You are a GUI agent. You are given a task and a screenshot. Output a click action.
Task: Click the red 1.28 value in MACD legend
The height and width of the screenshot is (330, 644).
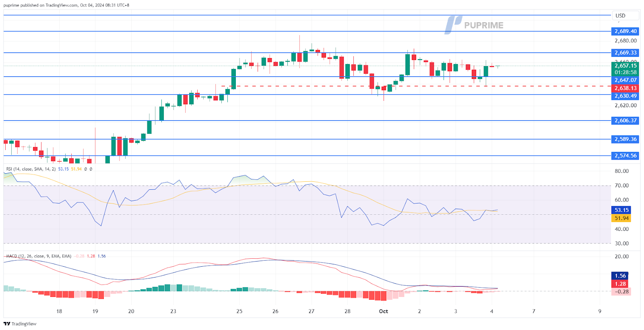pyautogui.click(x=91, y=256)
